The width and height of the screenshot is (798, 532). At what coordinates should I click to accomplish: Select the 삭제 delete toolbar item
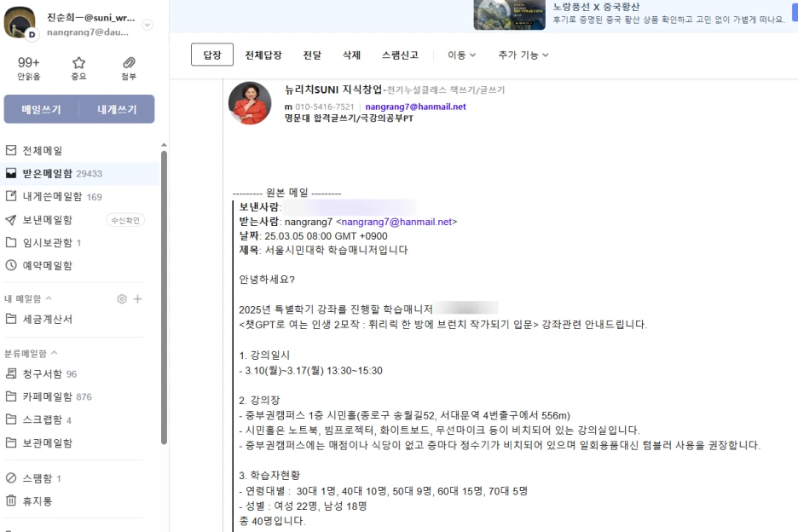(x=352, y=54)
